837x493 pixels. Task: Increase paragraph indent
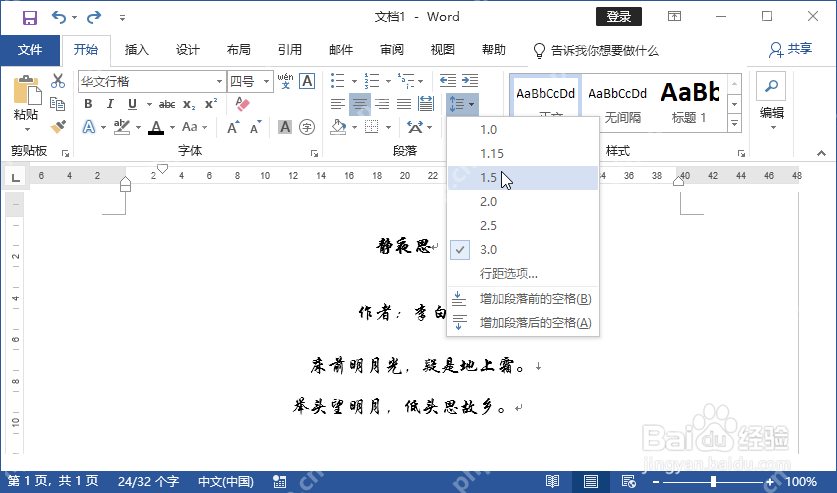coord(470,81)
